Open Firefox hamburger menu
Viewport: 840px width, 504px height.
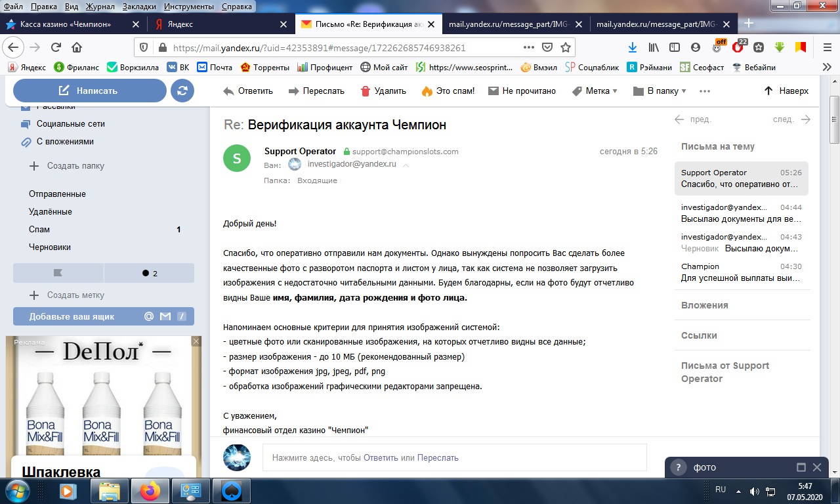(x=827, y=47)
